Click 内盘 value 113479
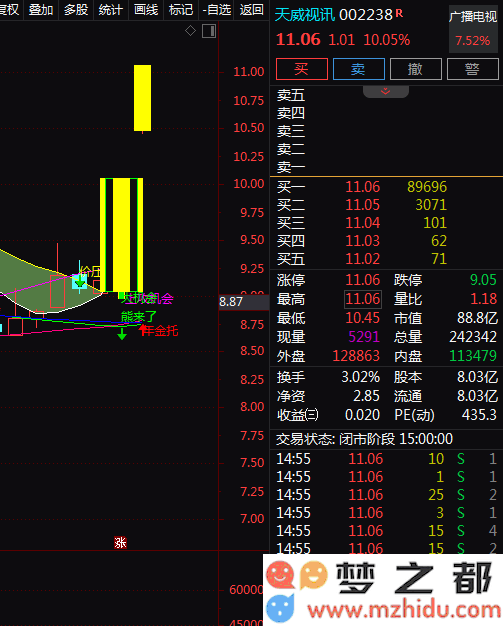The height and width of the screenshot is (626, 503). point(473,356)
